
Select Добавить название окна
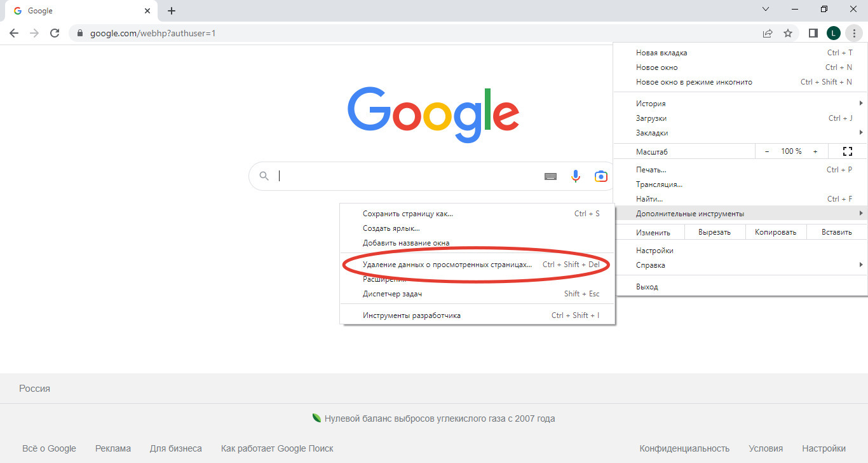[477, 243]
